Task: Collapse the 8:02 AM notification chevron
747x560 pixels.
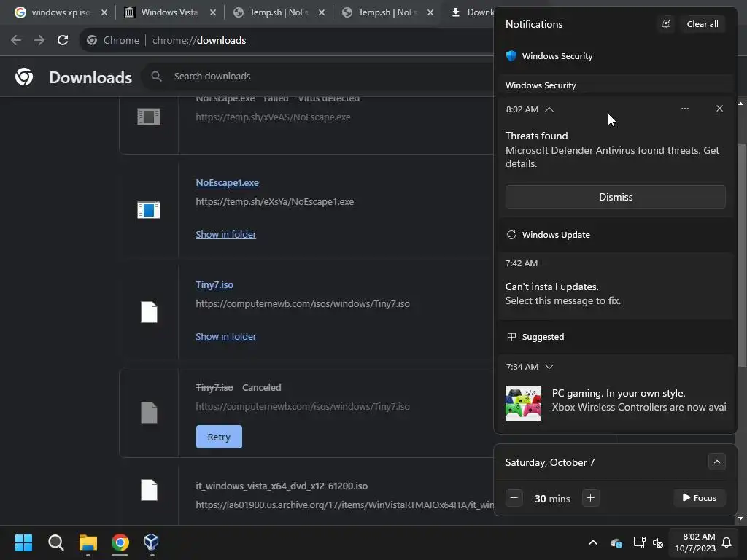Action: pyautogui.click(x=549, y=109)
